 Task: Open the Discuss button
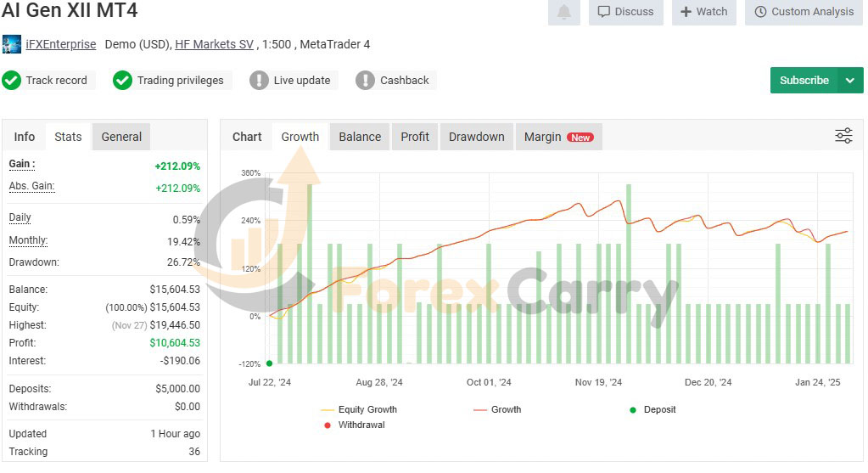pyautogui.click(x=626, y=12)
